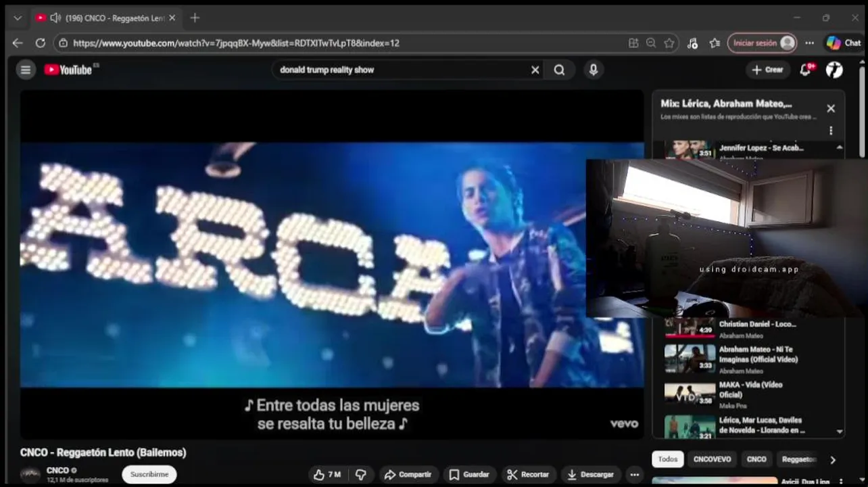The image size is (868, 487).
Task: Open the notifications bell
Action: pos(805,70)
